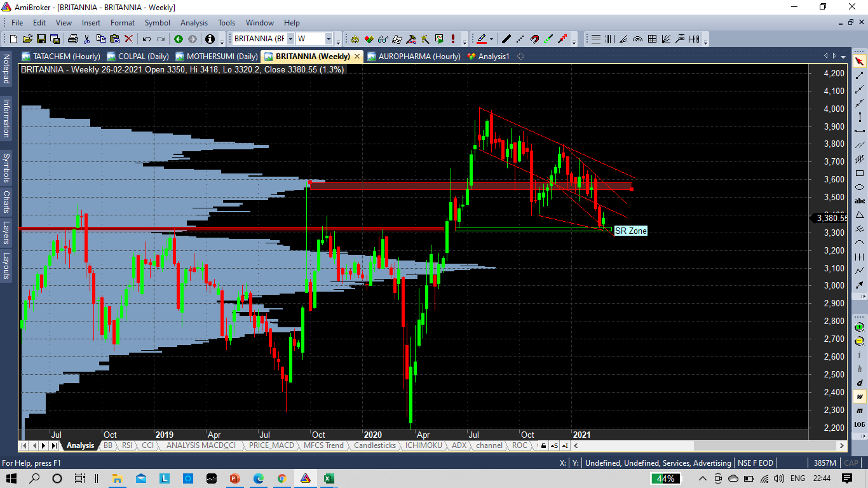Viewport: 868px width, 488px height.
Task: Open the Symbols side panel
Action: coord(6,167)
